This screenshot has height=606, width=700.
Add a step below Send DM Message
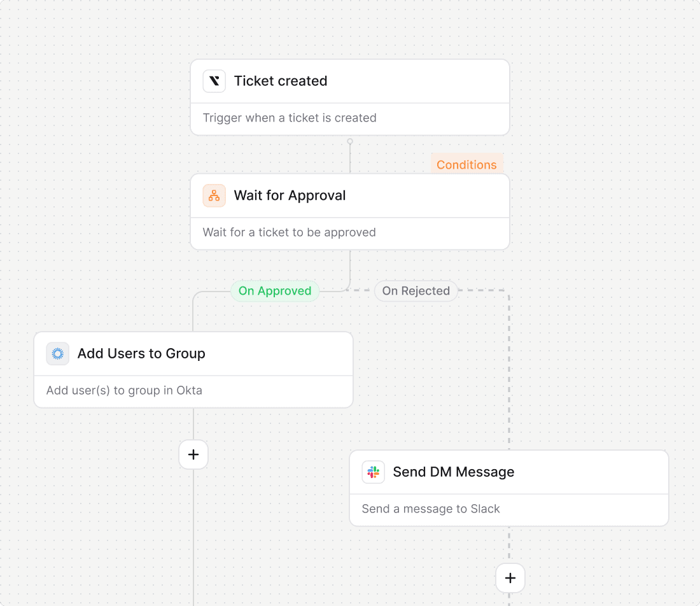click(x=510, y=578)
